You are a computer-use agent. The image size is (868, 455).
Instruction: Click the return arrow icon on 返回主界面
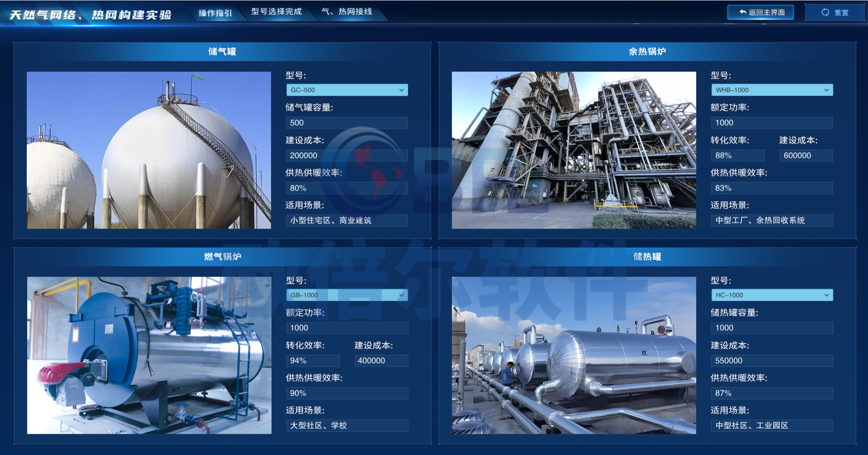pos(742,12)
